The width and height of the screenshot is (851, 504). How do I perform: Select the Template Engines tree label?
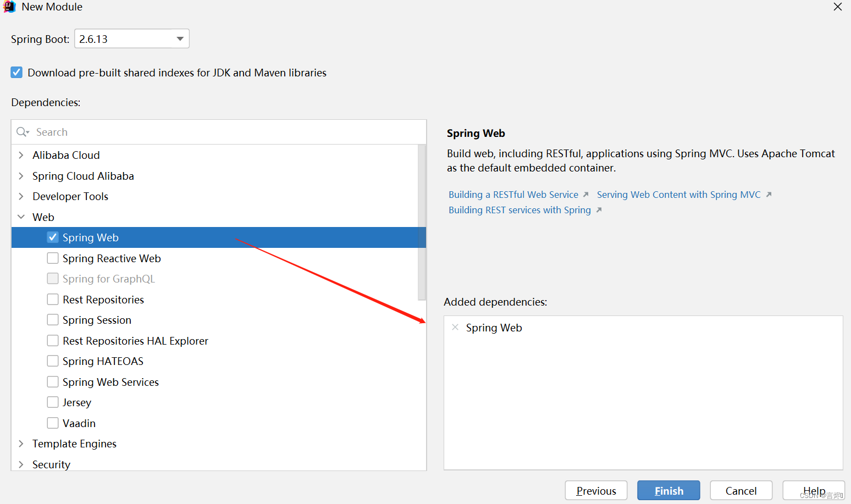coord(74,444)
